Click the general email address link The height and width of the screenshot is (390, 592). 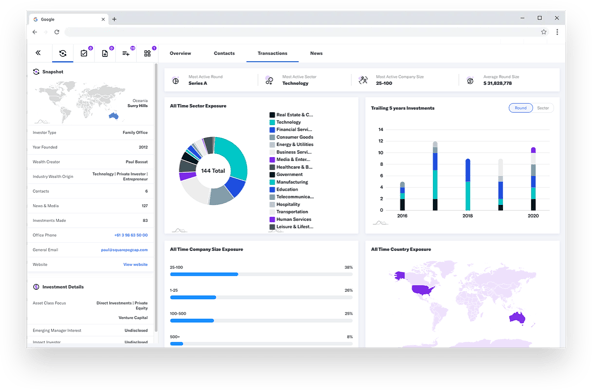pos(124,250)
